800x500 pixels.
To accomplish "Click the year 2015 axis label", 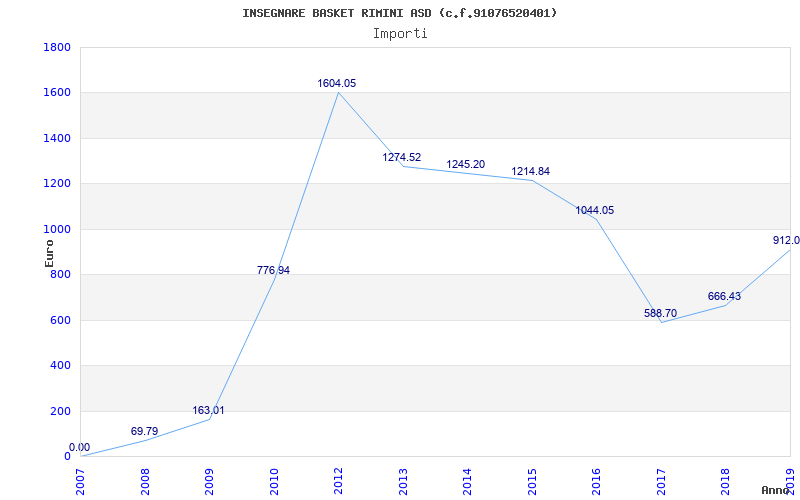I will (532, 482).
